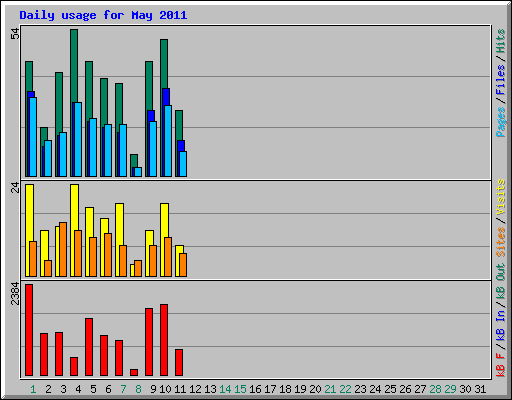This screenshot has width=512, height=400.
Task: Click day 30 on the x-axis
Action: pyautogui.click(x=465, y=389)
